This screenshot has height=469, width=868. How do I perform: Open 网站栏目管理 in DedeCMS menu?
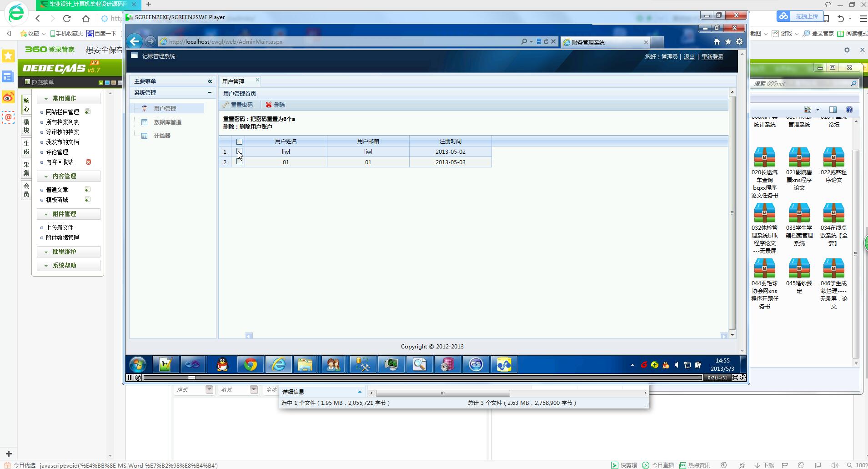point(62,112)
